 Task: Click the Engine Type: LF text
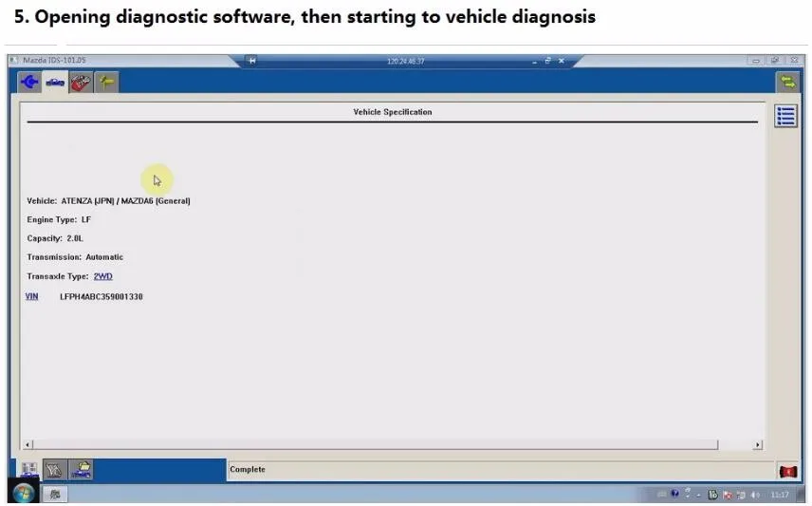click(59, 220)
